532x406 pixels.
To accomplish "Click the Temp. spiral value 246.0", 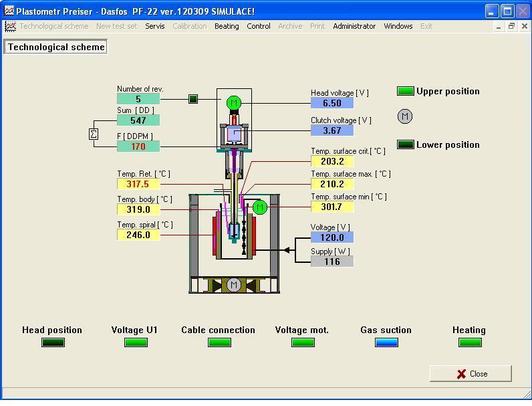I will 138,235.
